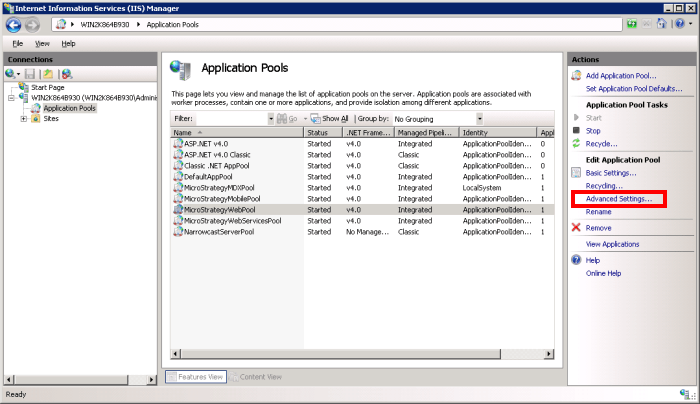This screenshot has height=404, width=700.
Task: Open the Group by No Grouping dropdown
Action: pyautogui.click(x=479, y=119)
